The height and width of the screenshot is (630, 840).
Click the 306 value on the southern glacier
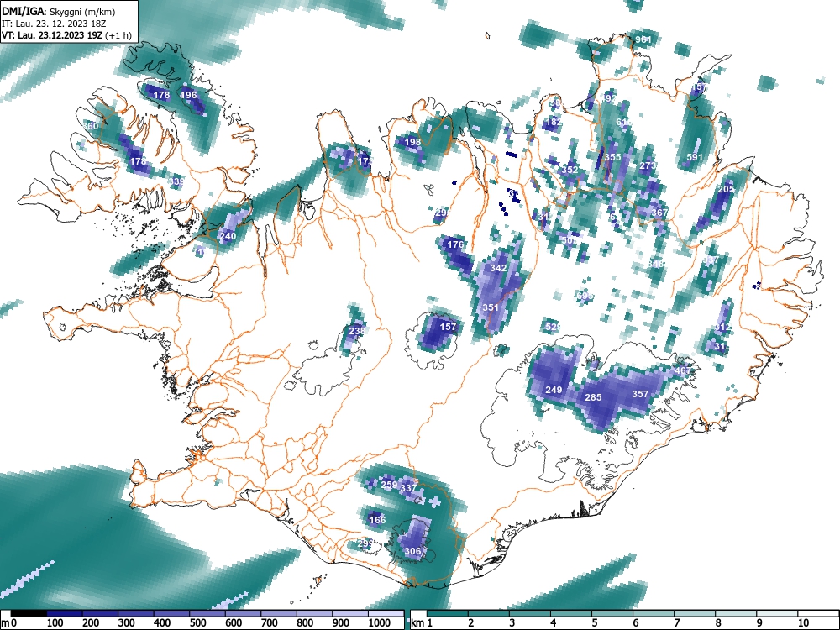(412, 551)
